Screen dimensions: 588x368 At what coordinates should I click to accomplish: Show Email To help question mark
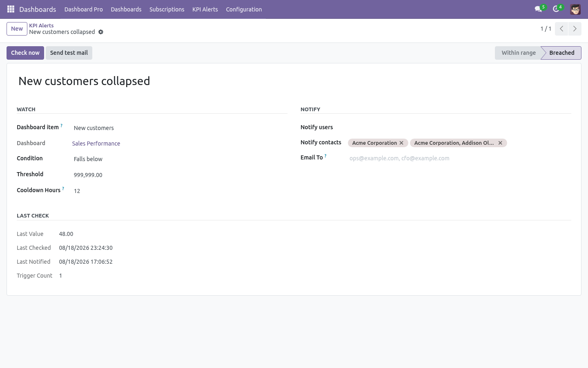325,156
